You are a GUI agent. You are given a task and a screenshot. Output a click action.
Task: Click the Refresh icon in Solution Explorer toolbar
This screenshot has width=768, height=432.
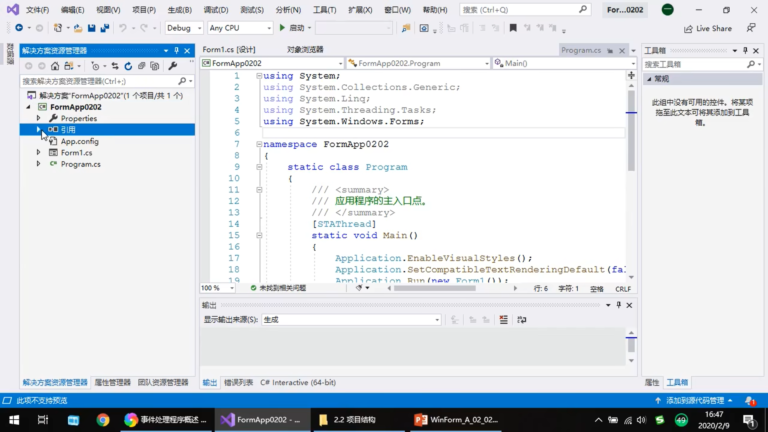point(128,66)
